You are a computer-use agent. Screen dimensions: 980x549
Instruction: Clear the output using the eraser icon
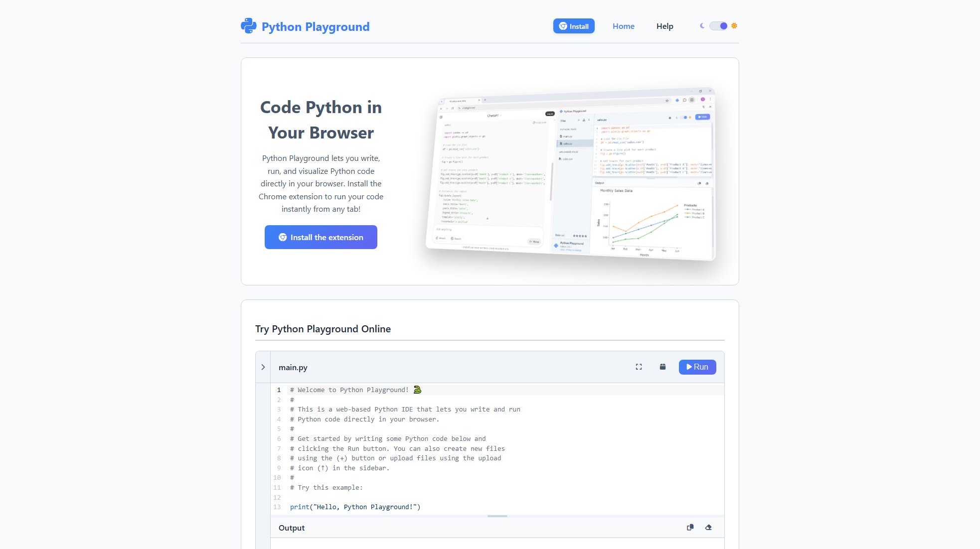pyautogui.click(x=708, y=527)
